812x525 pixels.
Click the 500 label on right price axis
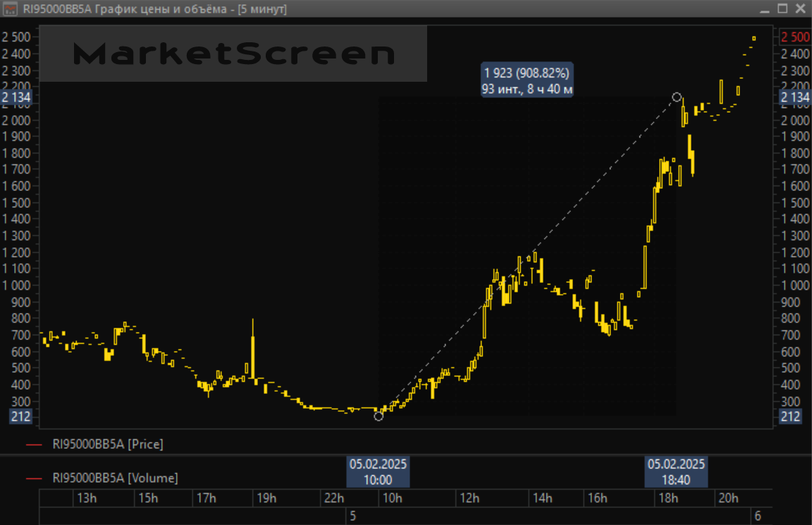point(791,368)
